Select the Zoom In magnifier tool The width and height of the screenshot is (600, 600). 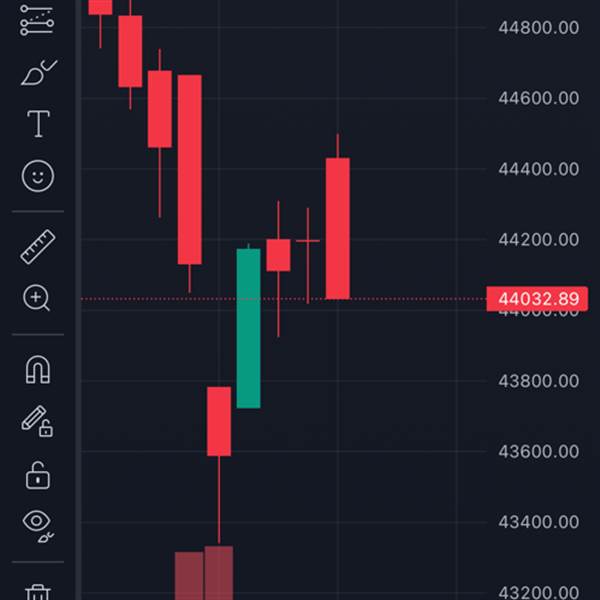[36, 298]
